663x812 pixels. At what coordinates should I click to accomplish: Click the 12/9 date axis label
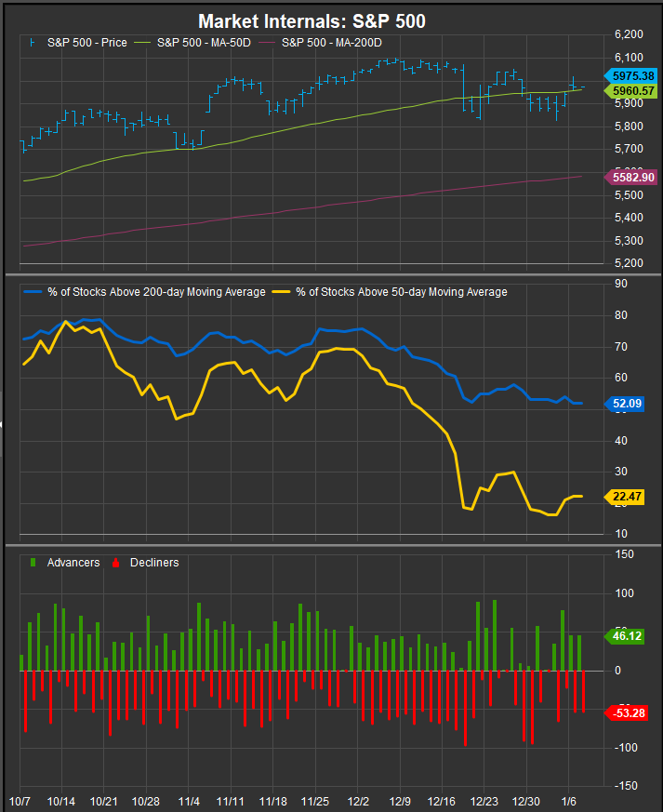click(x=400, y=802)
